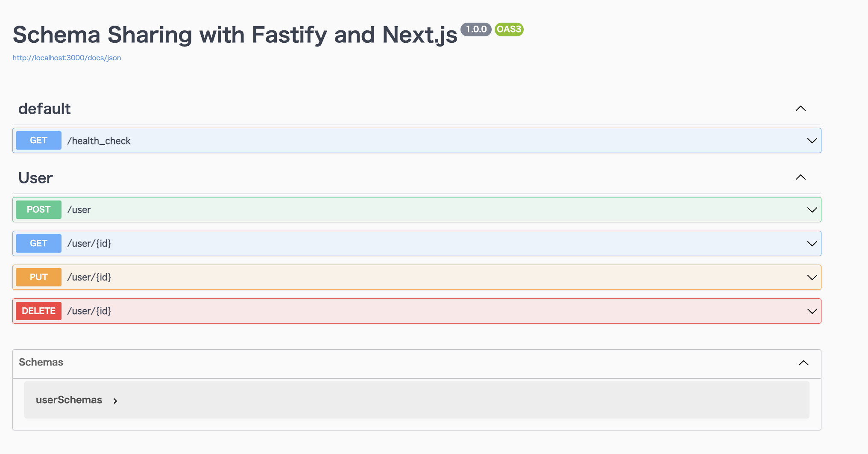The width and height of the screenshot is (868, 454).
Task: Expand GET /health_check with its arrow
Action: coord(812,141)
